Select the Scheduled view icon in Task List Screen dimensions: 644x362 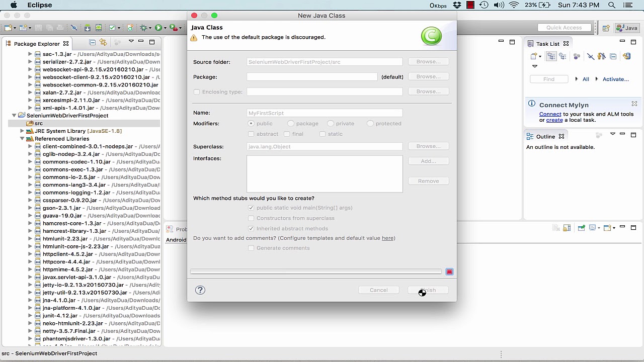pos(562,56)
